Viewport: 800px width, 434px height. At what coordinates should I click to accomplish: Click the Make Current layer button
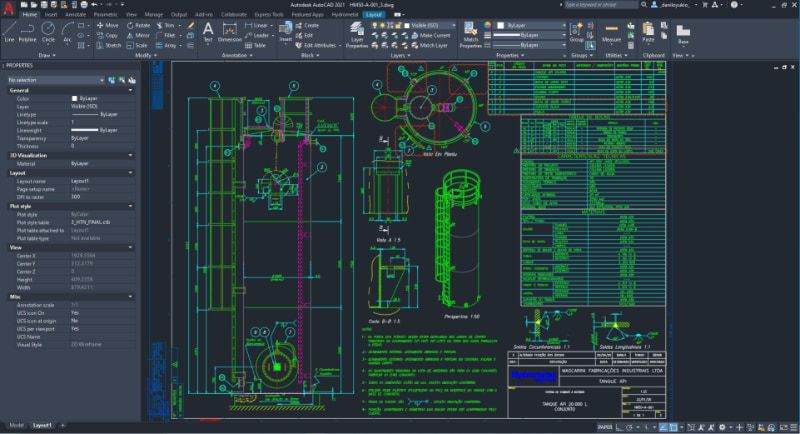coord(431,35)
